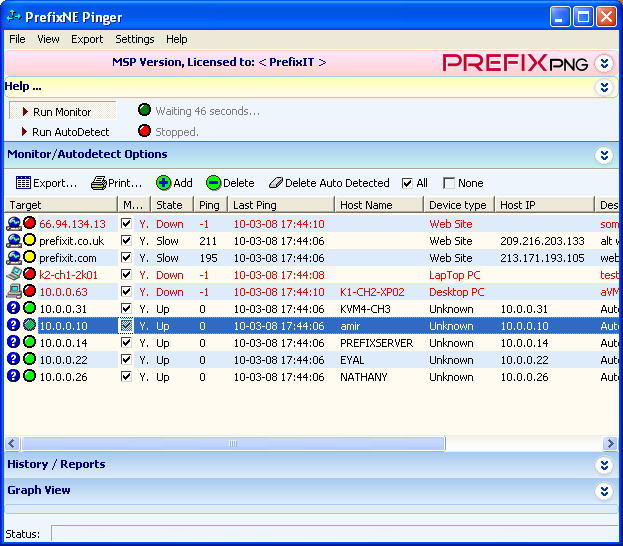Viewport: 623px width, 546px height.
Task: Click the question mark icon for 10.0.0.26
Action: (14, 376)
